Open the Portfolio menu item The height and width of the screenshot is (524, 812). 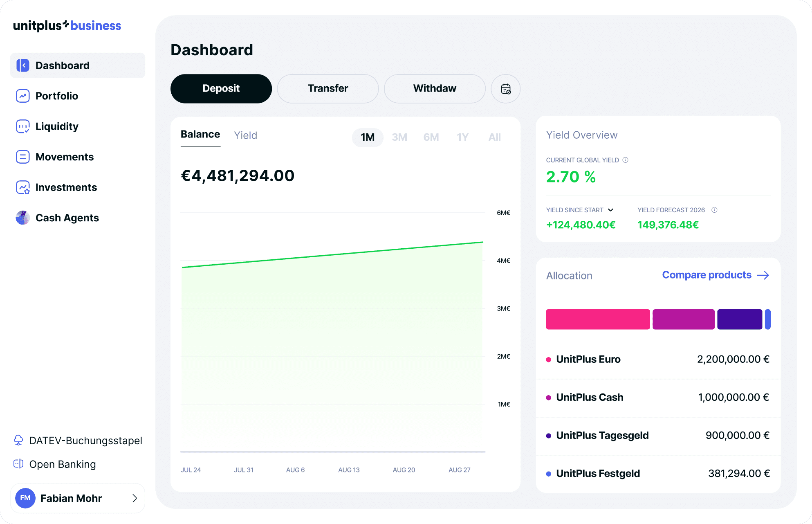[x=78, y=96]
